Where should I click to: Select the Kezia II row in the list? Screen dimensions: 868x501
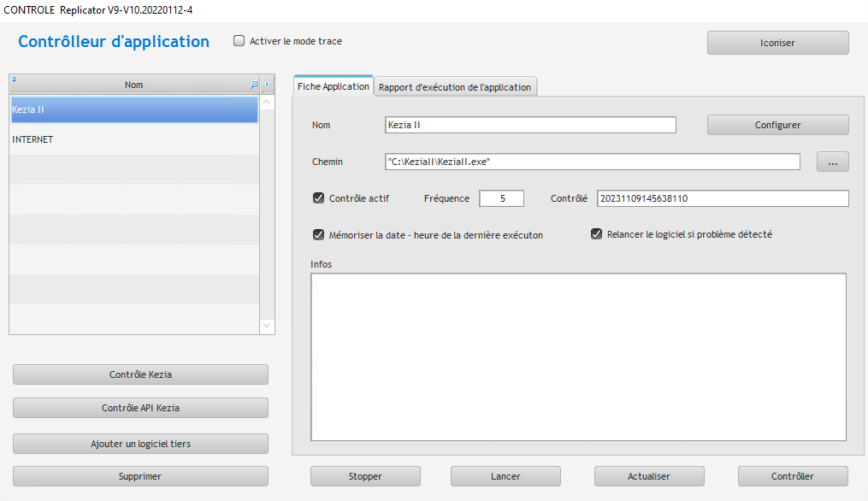pyautogui.click(x=133, y=109)
